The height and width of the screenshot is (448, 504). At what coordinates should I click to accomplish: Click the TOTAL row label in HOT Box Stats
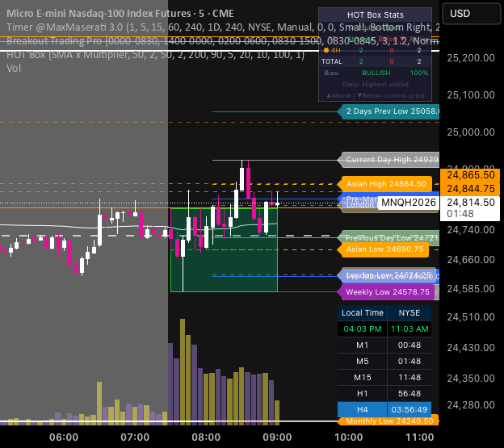click(x=332, y=61)
